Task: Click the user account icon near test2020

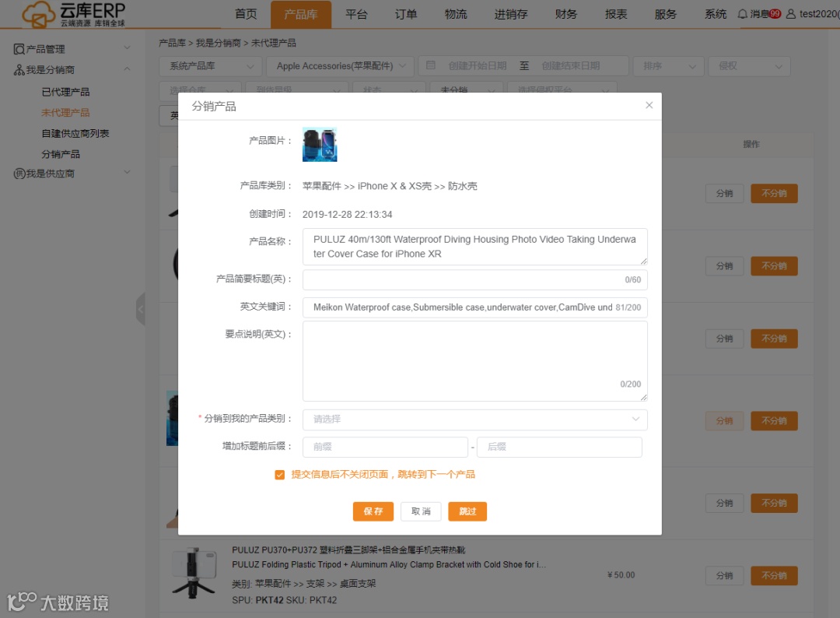Action: coord(791,14)
